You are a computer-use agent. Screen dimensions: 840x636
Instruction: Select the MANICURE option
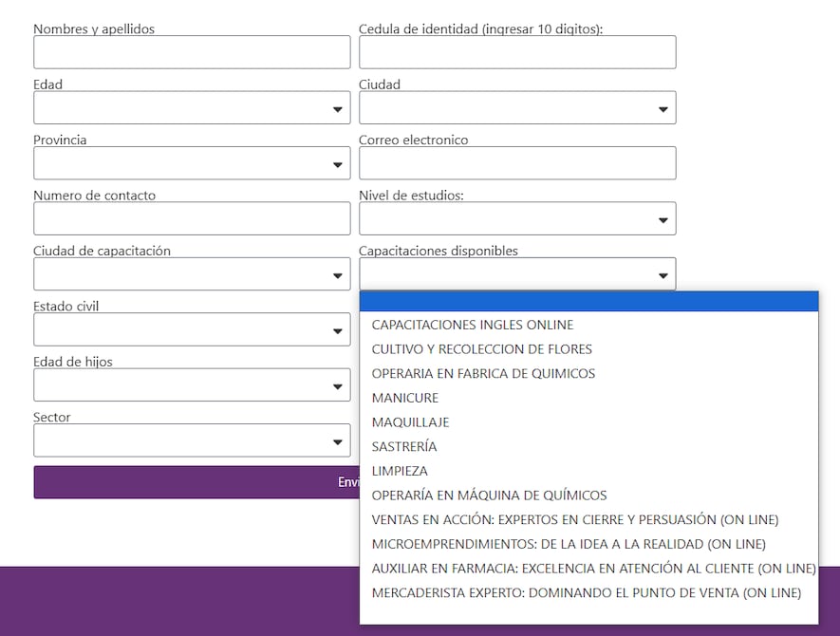pyautogui.click(x=405, y=398)
